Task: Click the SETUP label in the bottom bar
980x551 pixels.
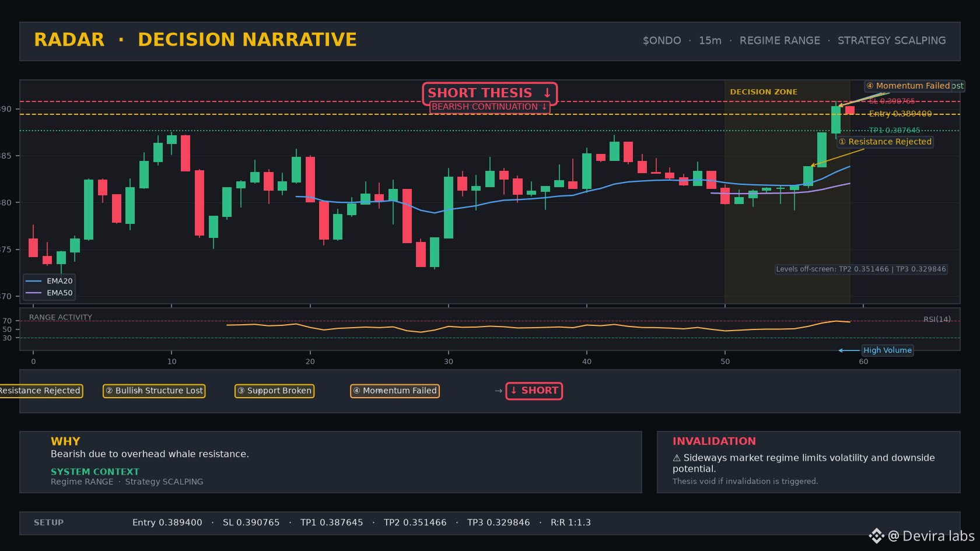Action: (x=48, y=523)
